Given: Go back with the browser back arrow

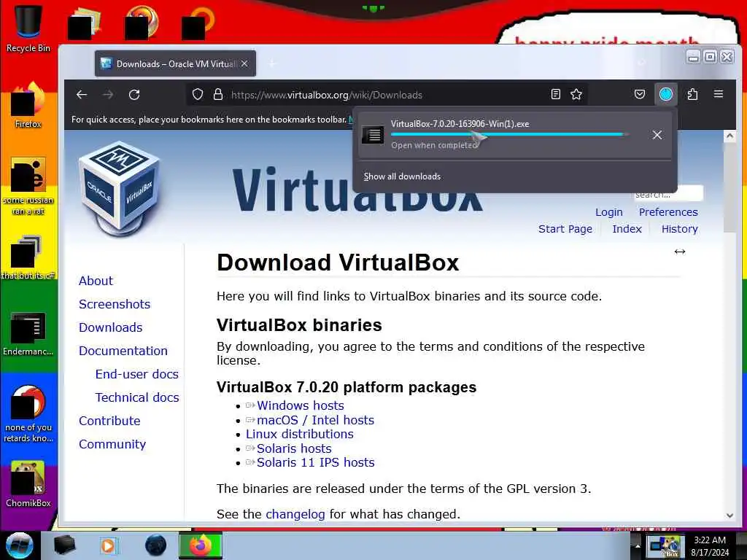Looking at the screenshot, I should [x=82, y=94].
